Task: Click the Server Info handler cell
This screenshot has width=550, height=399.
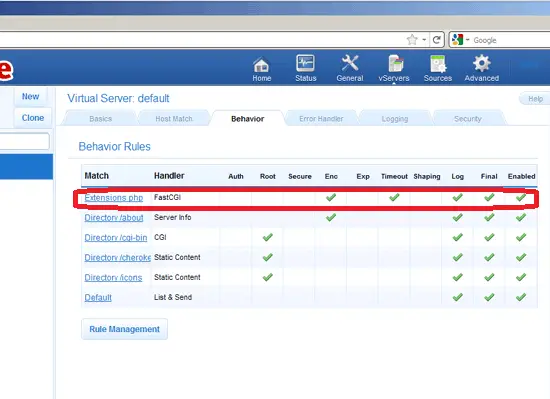Action: (173, 217)
